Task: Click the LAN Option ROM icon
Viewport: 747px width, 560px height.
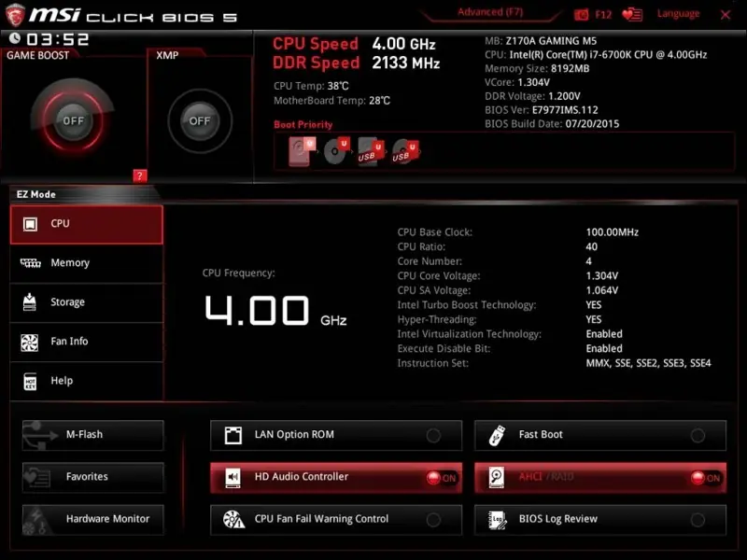Action: click(233, 435)
